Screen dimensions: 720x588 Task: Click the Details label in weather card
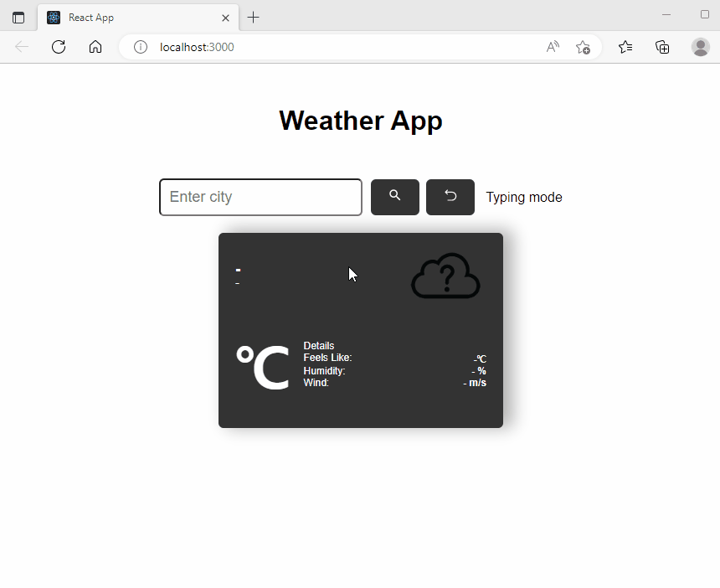pos(319,345)
